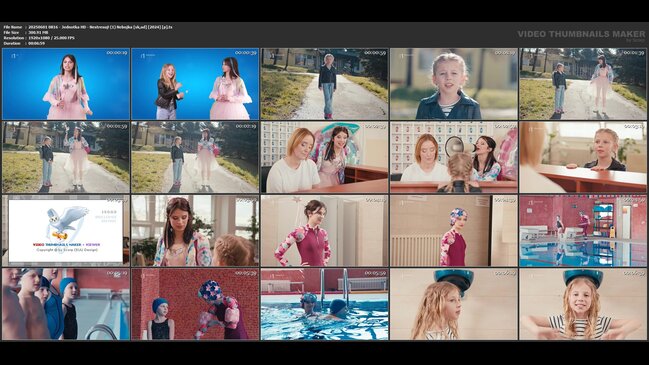Open thumbnail of woman in swimsuit with star wand
649x365 pixels.
[324, 231]
